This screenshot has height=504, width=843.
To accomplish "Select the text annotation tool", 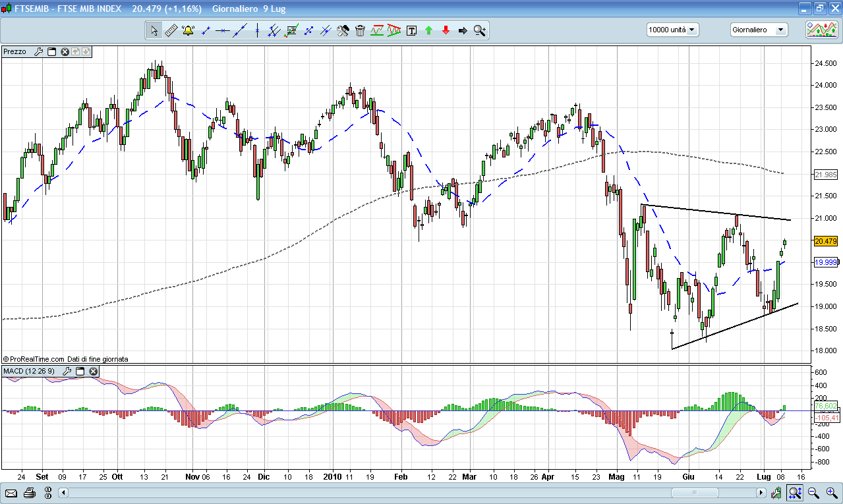I will pyautogui.click(x=412, y=30).
